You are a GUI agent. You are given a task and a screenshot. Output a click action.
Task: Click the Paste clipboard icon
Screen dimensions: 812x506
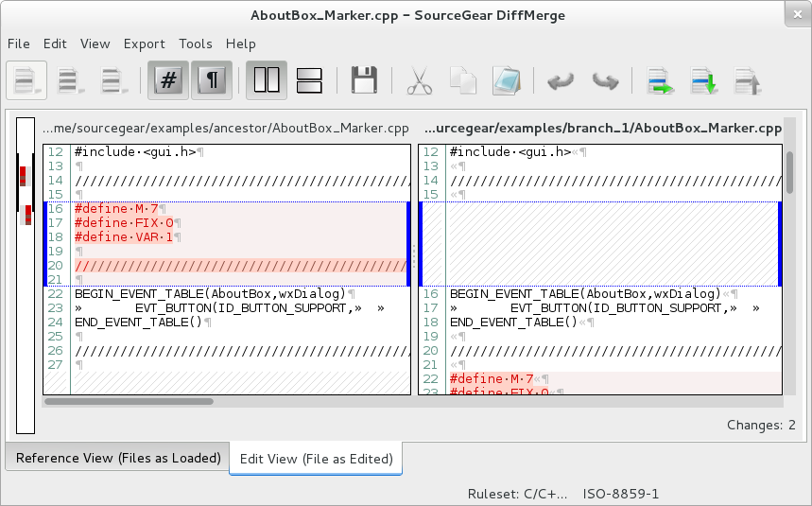507,81
